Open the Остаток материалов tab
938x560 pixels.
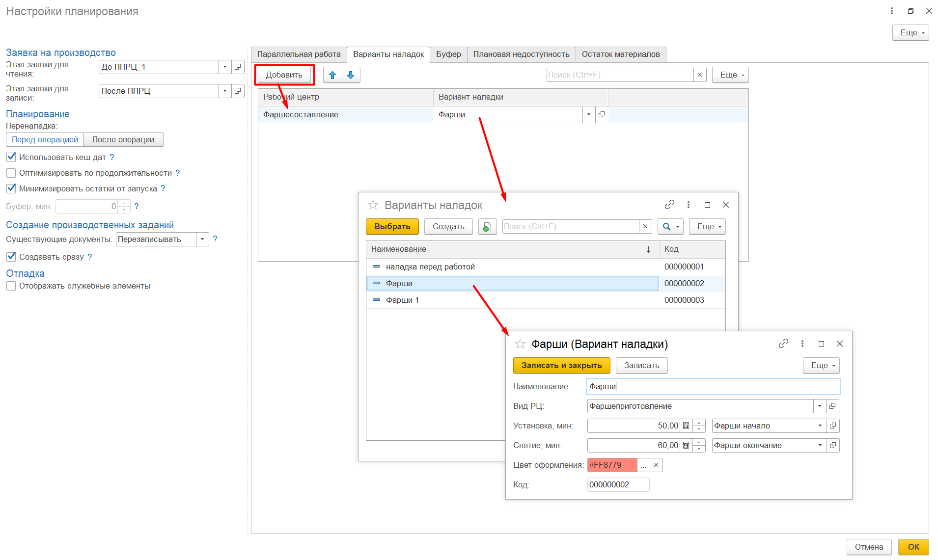click(x=620, y=54)
